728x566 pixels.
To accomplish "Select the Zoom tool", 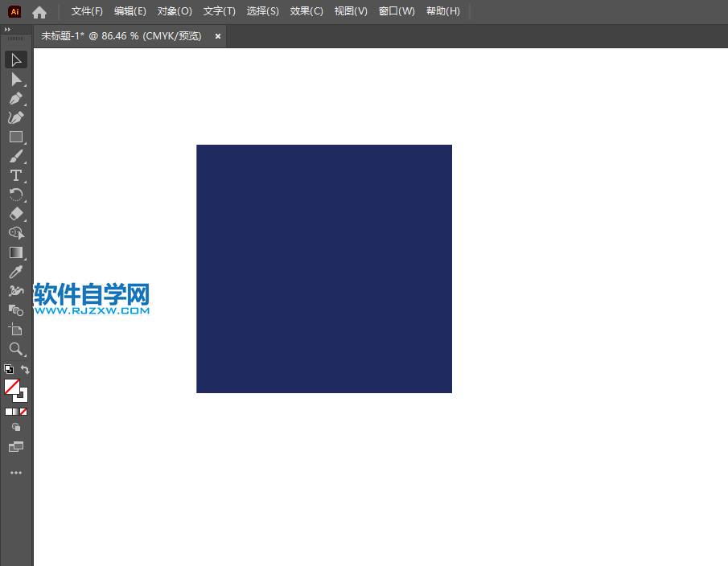I will tap(16, 349).
